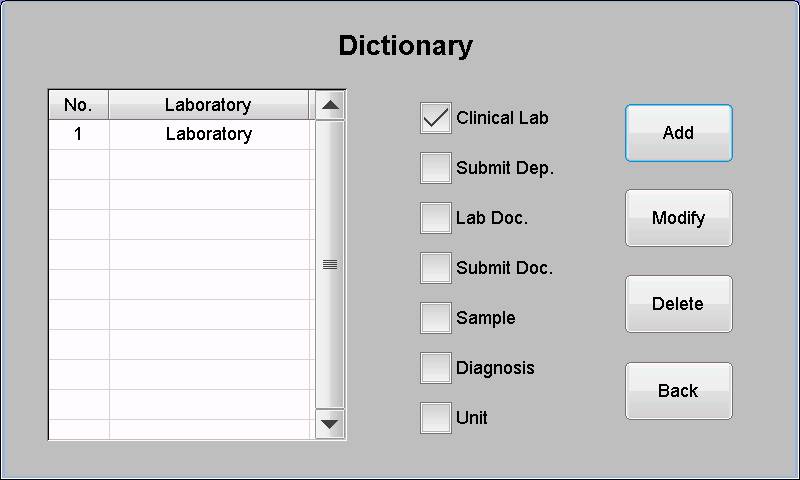The height and width of the screenshot is (480, 800).
Task: Tick the Submit Doc. checkbox
Action: 436,268
